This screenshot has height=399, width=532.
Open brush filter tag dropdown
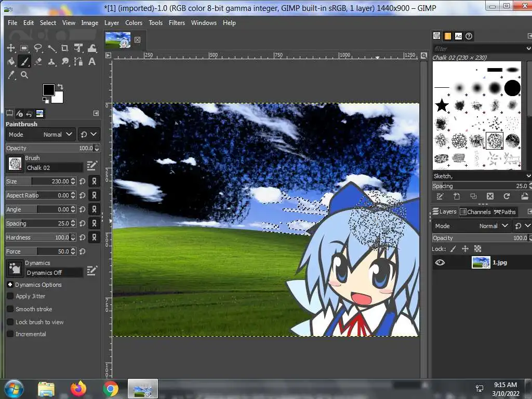(x=528, y=48)
